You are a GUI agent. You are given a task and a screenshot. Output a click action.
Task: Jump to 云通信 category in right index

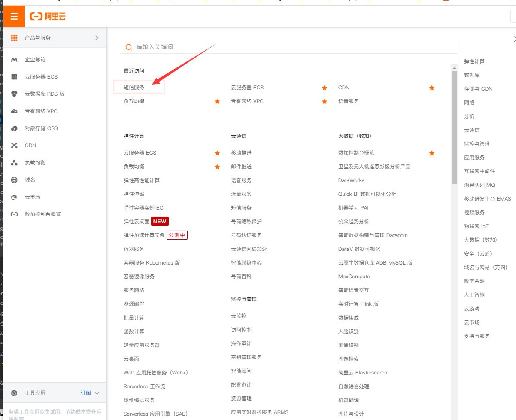[472, 130]
